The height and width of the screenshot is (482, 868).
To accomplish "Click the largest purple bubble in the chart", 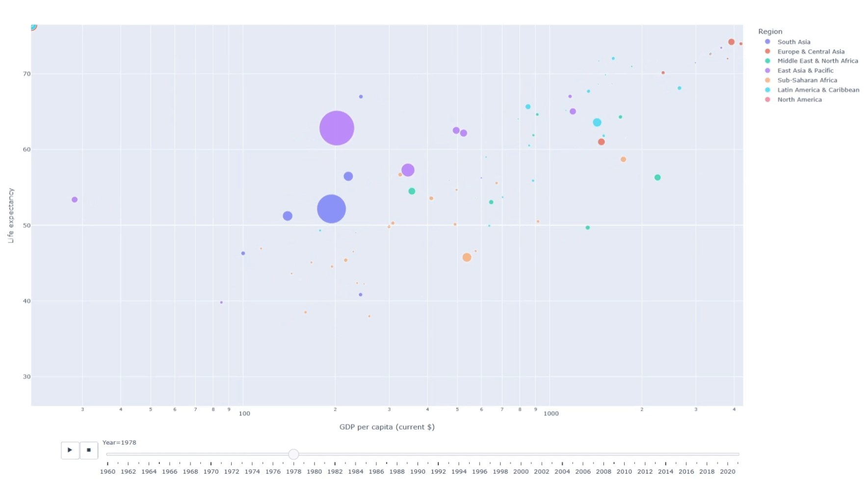I will pos(337,127).
